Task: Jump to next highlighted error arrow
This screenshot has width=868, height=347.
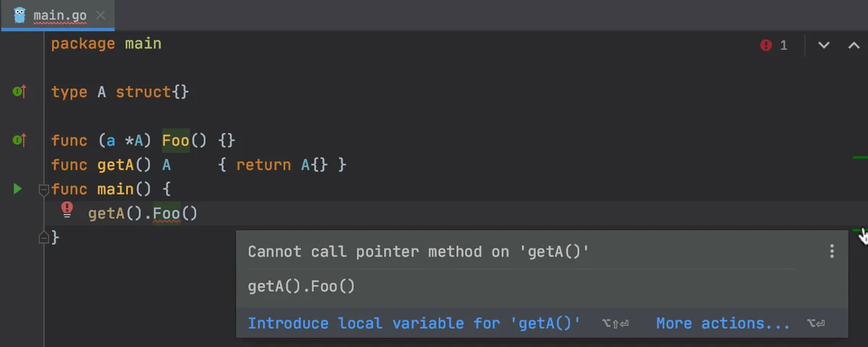Action: (x=823, y=45)
